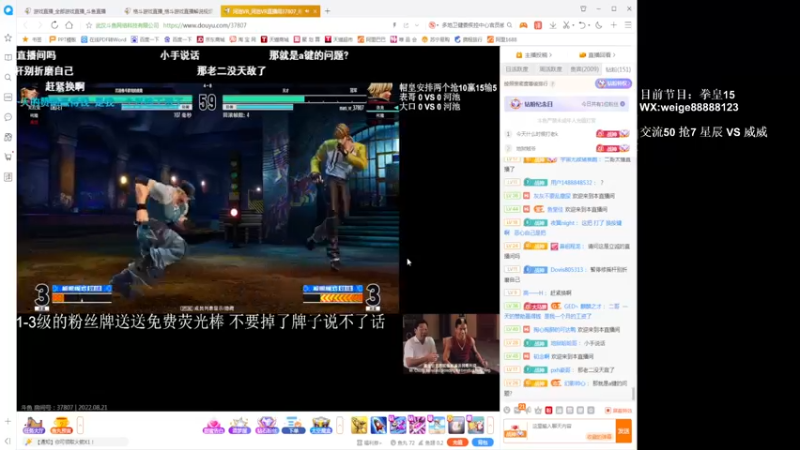Click the picture-in-picture video thumbnail

click(x=451, y=344)
